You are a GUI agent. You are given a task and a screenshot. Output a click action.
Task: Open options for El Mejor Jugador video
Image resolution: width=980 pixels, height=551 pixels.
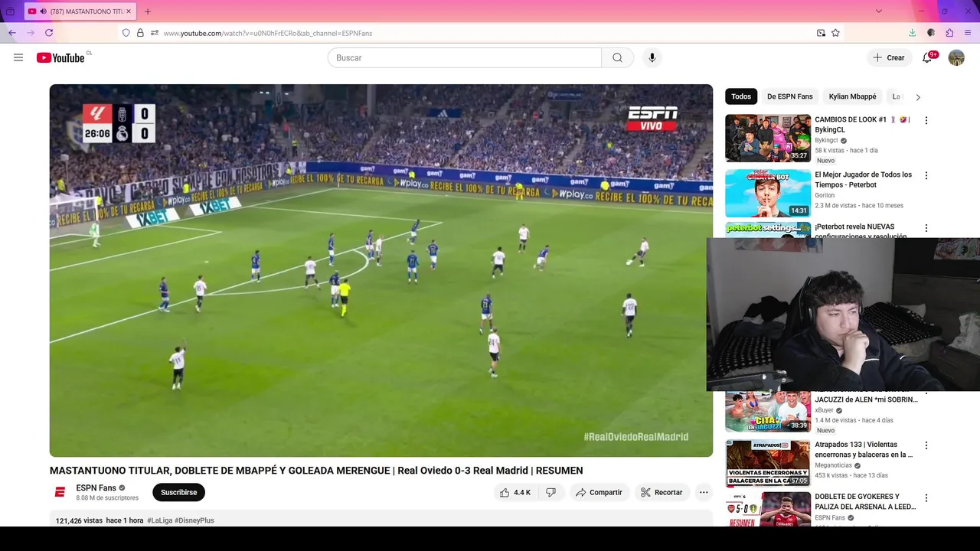point(926,175)
